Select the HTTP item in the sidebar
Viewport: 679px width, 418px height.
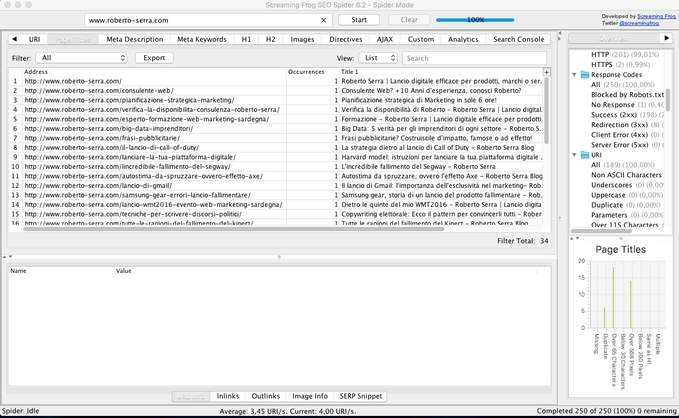(600, 55)
